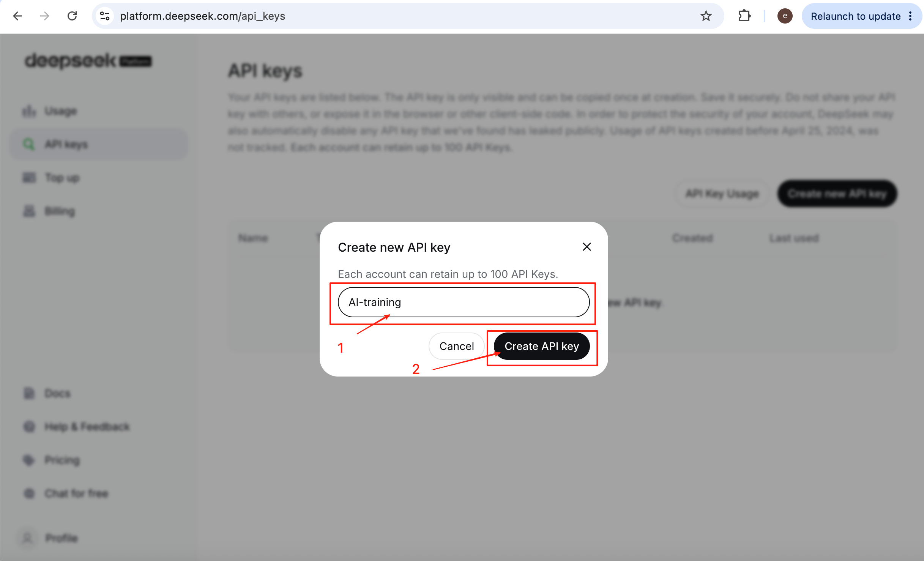The width and height of the screenshot is (924, 561).
Task: Click the Last used column header
Action: click(794, 238)
